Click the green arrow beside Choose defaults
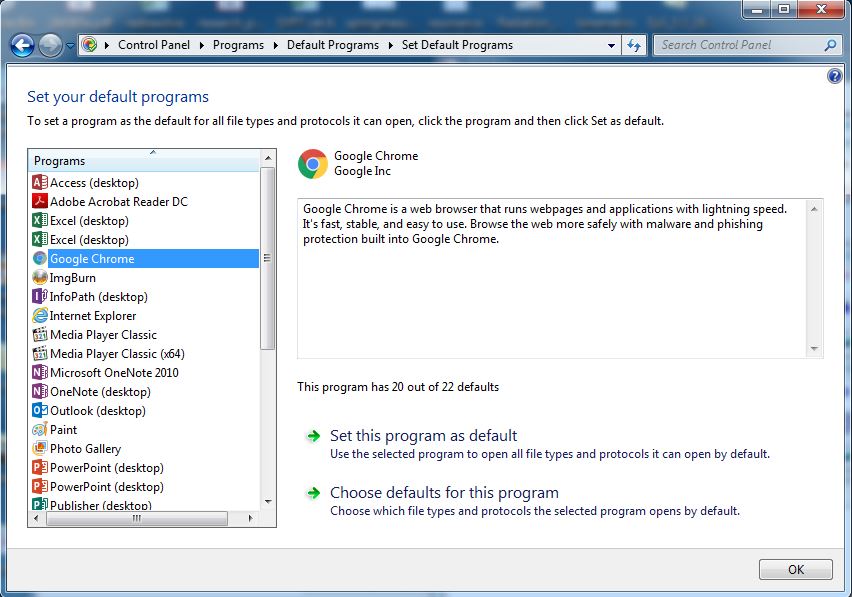This screenshot has height=597, width=852. click(x=314, y=493)
